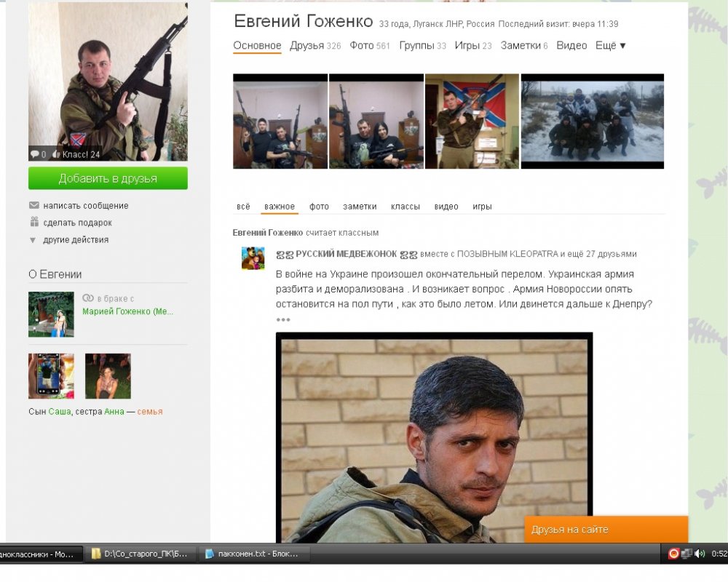Click the Добавить в друзья button
The width and height of the screenshot is (728, 582).
click(108, 178)
